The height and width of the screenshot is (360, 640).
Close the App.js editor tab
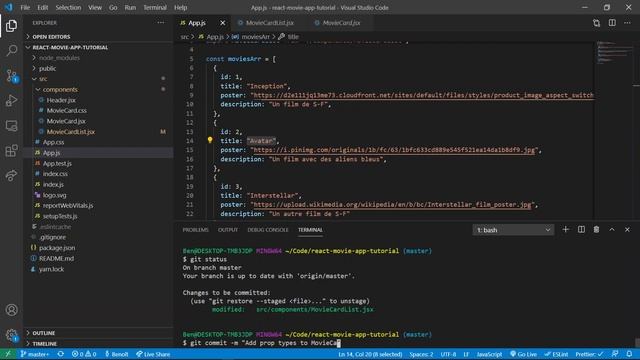click(222, 23)
